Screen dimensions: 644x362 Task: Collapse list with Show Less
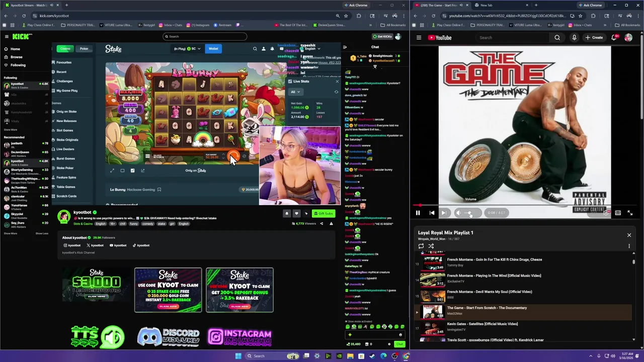tap(42, 233)
